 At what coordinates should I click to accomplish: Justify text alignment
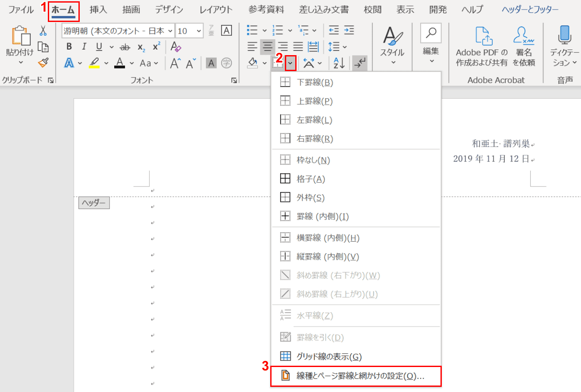pyautogui.click(x=298, y=47)
